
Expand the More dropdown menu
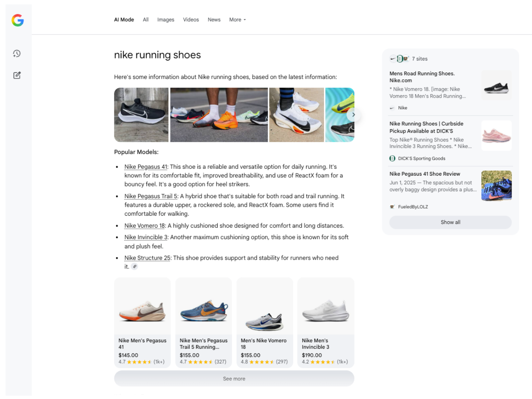237,20
